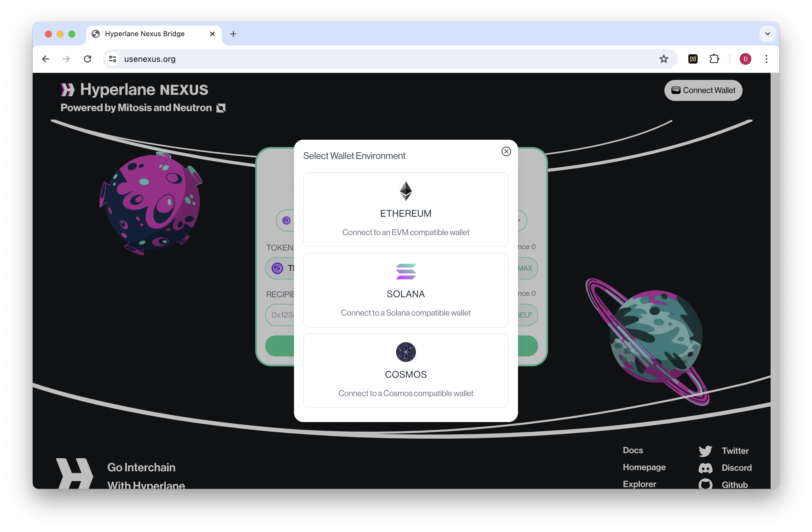Bookmark this page with star icon
Image resolution: width=812 pixels, height=532 pixels.
click(x=663, y=59)
